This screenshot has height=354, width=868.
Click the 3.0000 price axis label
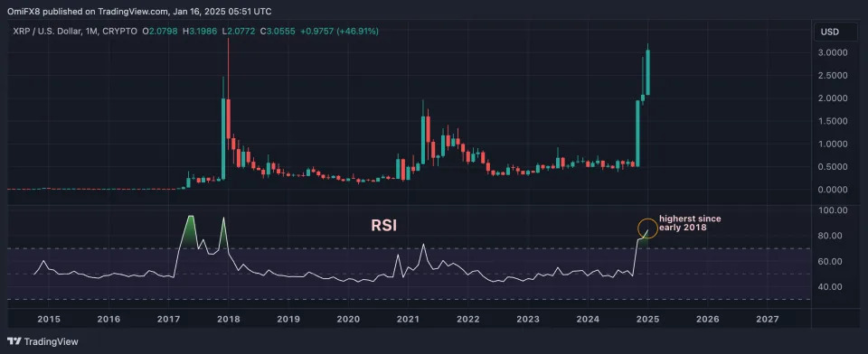[x=832, y=52]
